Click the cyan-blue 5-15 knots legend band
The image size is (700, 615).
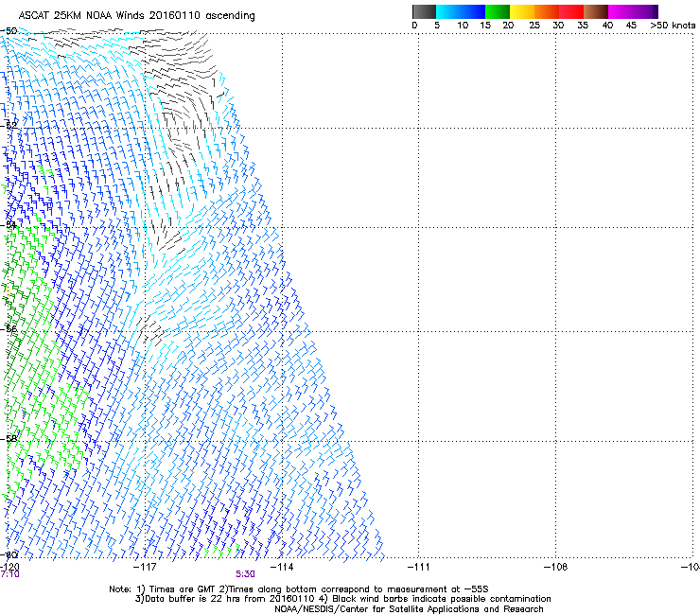(461, 11)
